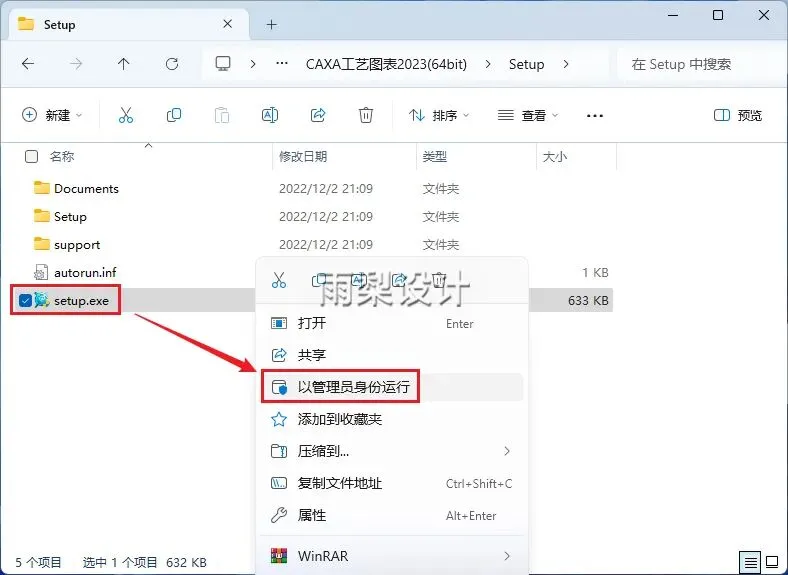Switch to details view in status bar
The image size is (788, 575).
750,562
